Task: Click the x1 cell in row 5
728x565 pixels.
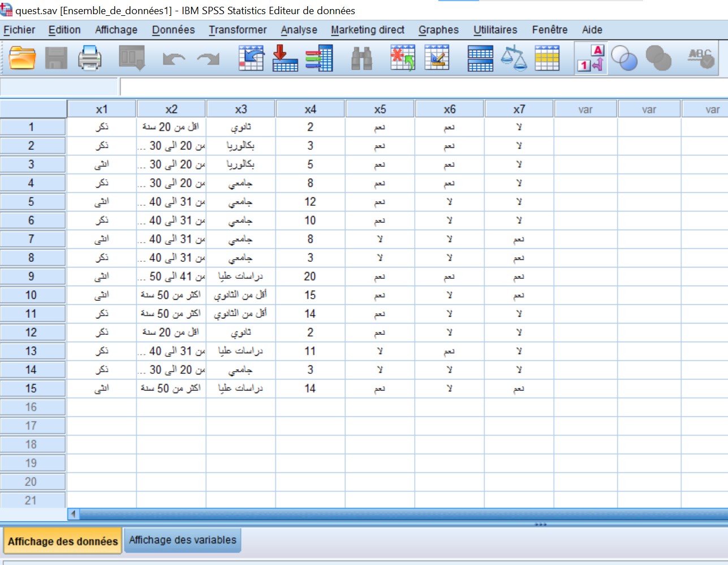Action: point(102,202)
